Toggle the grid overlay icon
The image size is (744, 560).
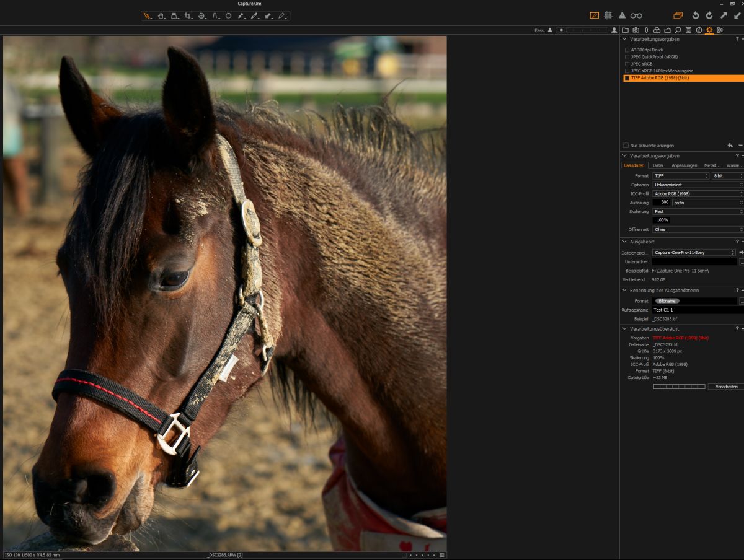(608, 15)
